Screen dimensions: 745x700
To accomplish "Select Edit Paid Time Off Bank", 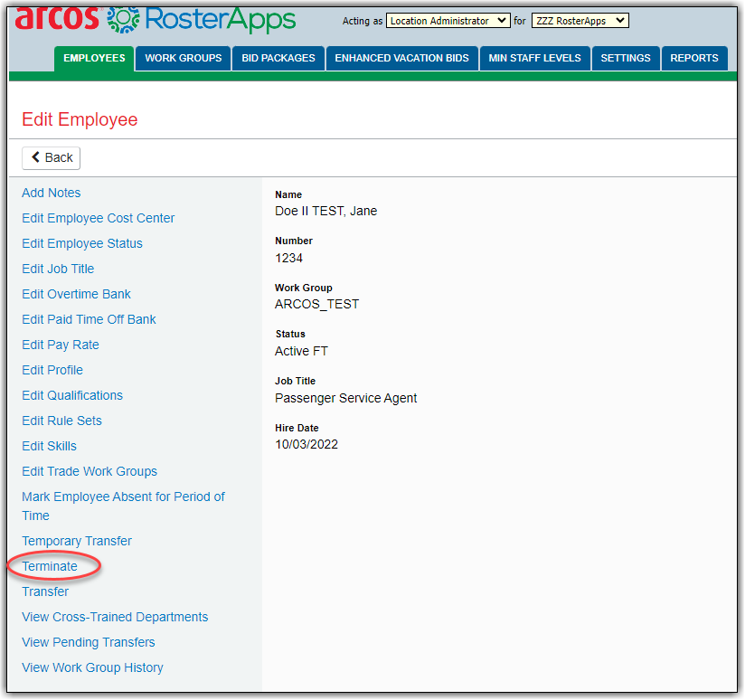I will (x=89, y=319).
